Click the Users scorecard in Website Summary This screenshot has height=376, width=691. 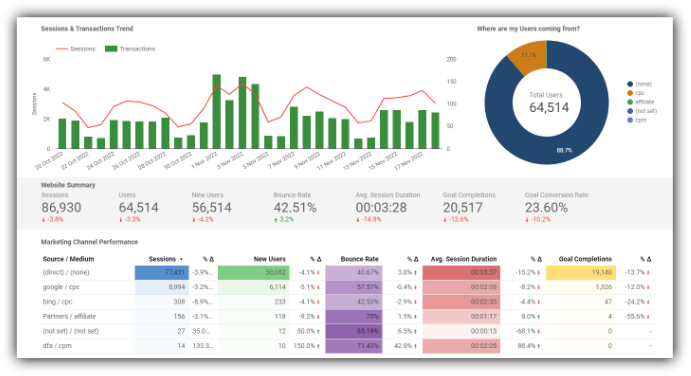(138, 208)
